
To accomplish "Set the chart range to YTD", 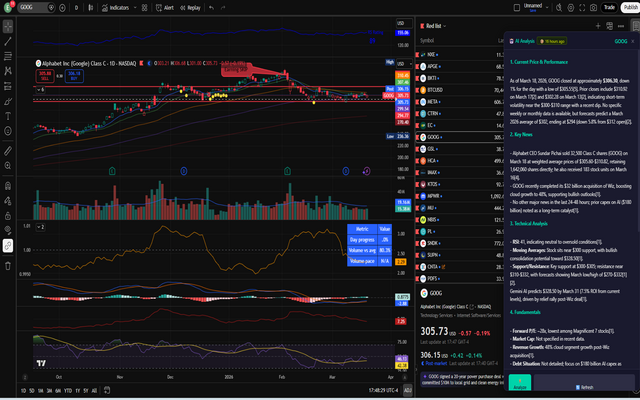I will [68, 391].
